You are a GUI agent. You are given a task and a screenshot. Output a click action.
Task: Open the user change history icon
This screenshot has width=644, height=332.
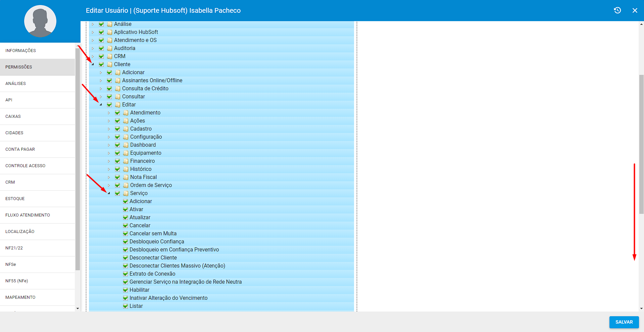[617, 10]
